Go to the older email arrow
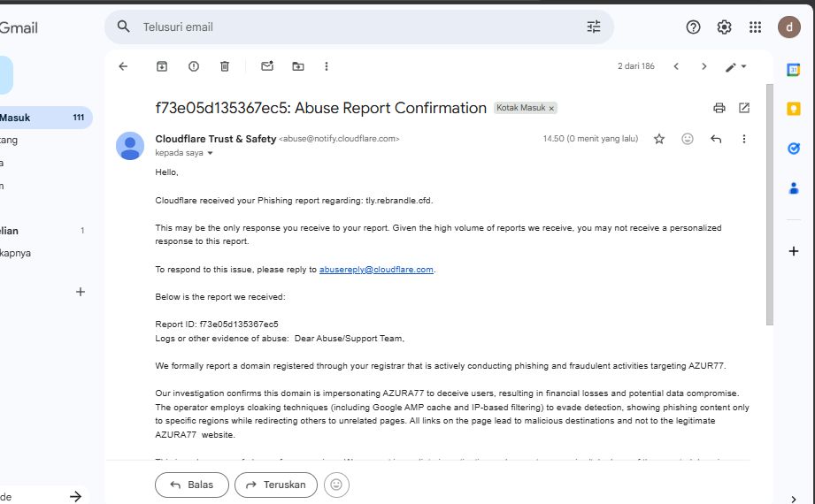The width and height of the screenshot is (815, 504). [704, 66]
